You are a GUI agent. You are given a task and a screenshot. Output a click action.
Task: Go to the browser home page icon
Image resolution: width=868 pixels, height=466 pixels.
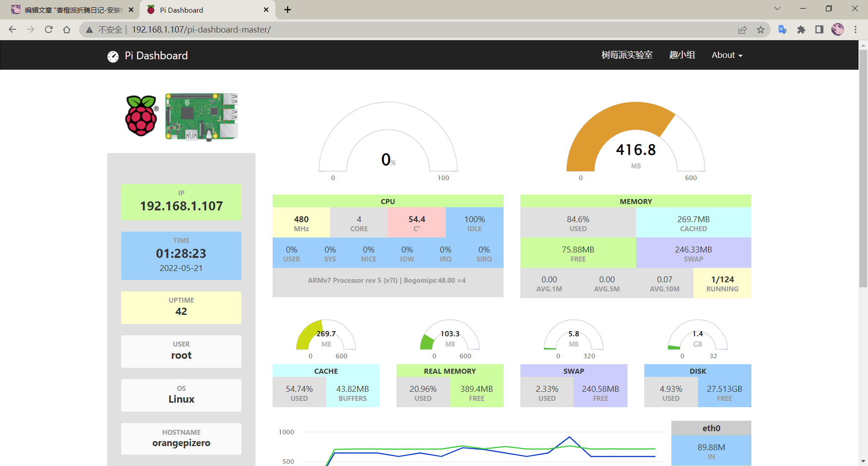(67, 29)
